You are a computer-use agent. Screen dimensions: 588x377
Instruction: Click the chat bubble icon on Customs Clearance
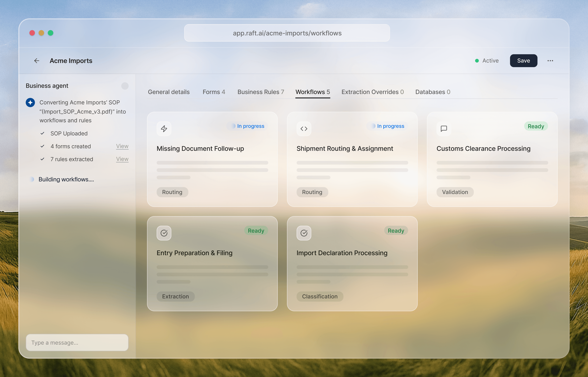click(444, 129)
